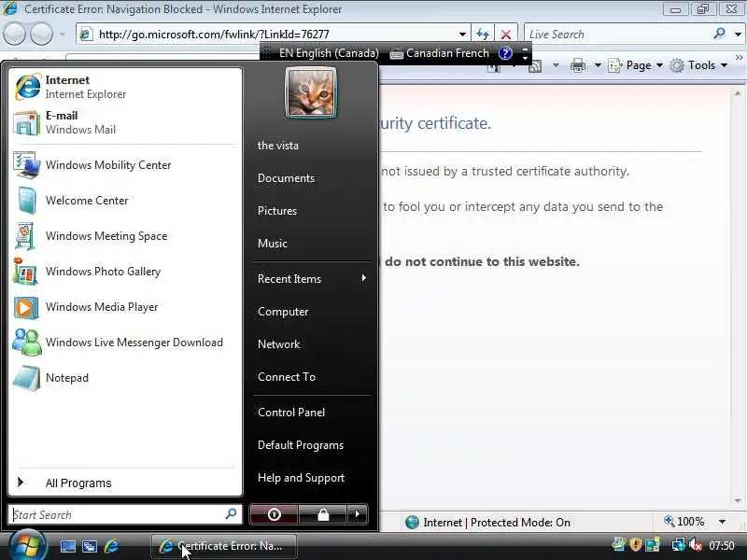Click the Live Search magnifier icon
The image size is (747, 560).
[719, 34]
